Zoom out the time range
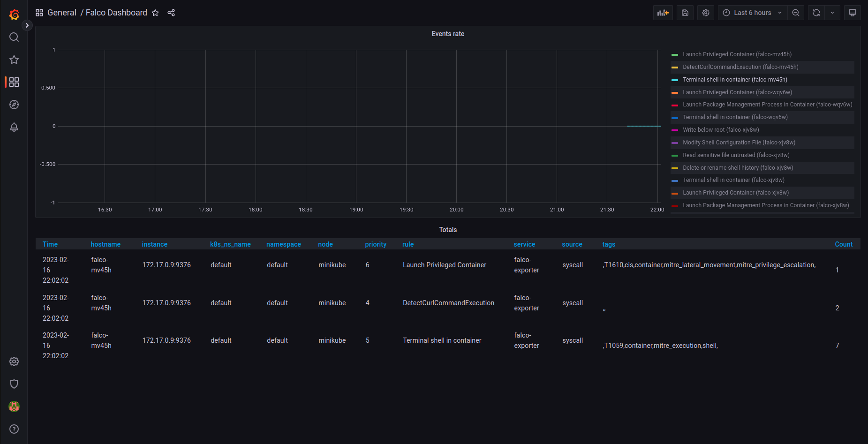868x444 pixels. (796, 13)
